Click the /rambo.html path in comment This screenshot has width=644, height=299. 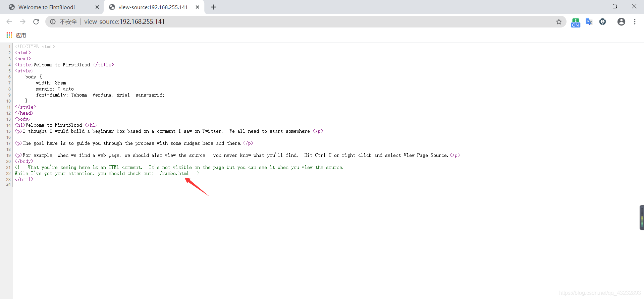(x=174, y=173)
